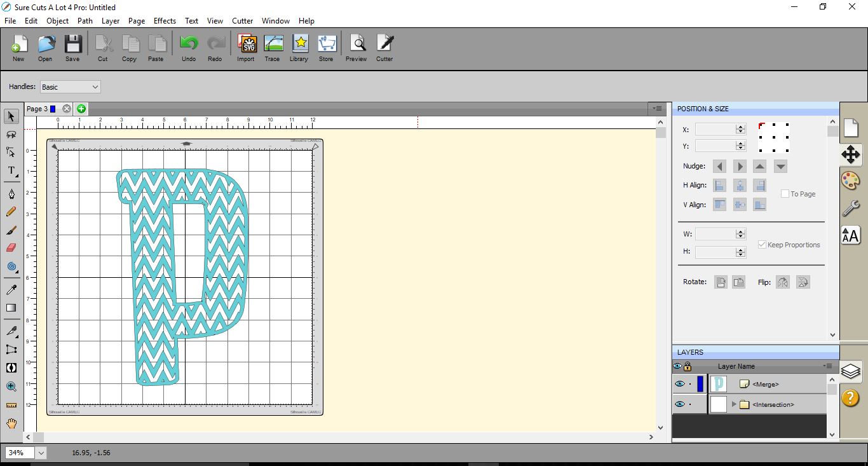Open the Effects menu

point(165,21)
